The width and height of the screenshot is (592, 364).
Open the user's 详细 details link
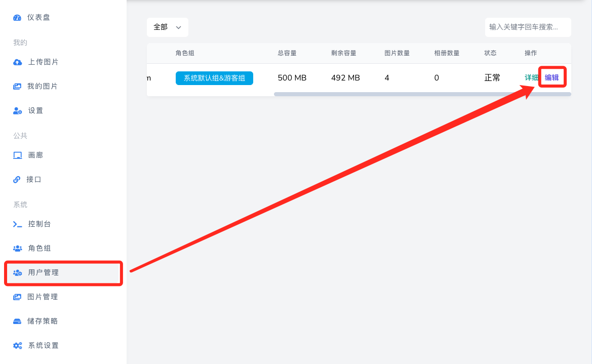(x=531, y=77)
